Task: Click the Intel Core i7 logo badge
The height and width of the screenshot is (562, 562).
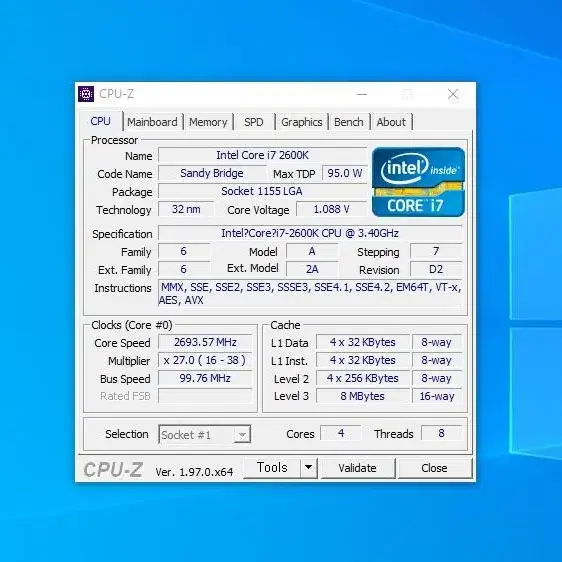Action: coord(418,182)
